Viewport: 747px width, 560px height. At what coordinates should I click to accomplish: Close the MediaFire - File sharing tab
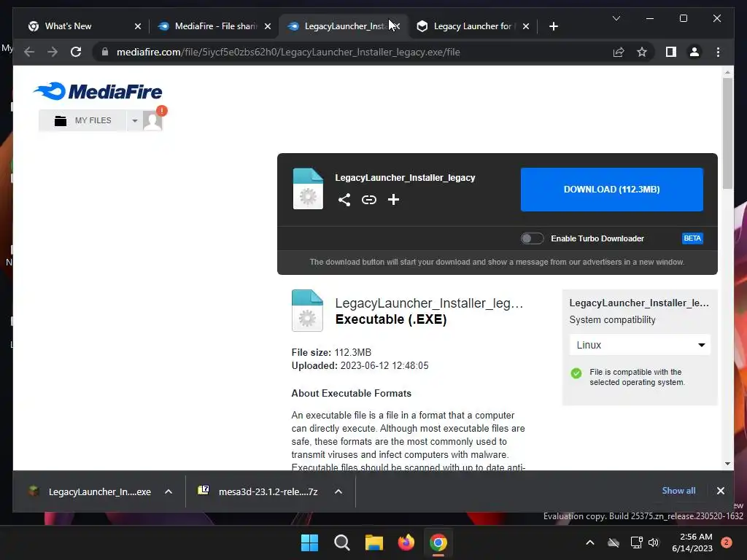coord(268,26)
